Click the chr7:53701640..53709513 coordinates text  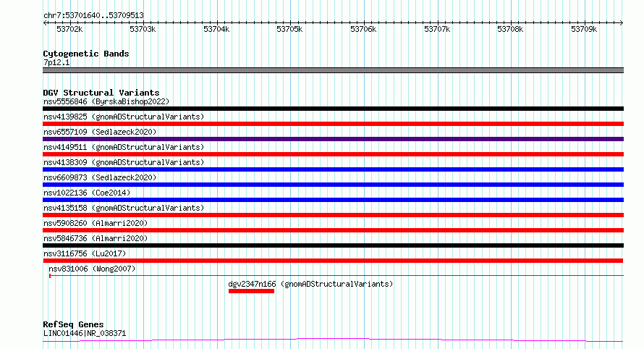93,16
